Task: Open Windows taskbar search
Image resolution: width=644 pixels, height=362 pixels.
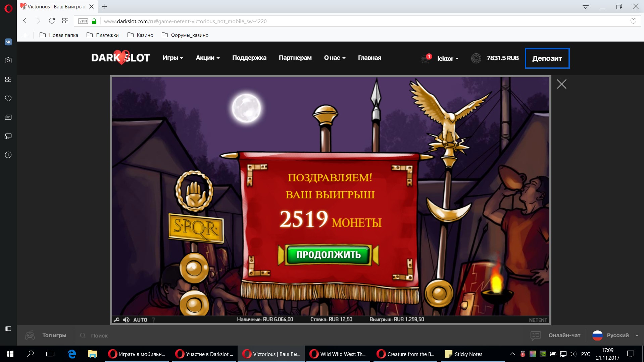Action: (x=31, y=354)
